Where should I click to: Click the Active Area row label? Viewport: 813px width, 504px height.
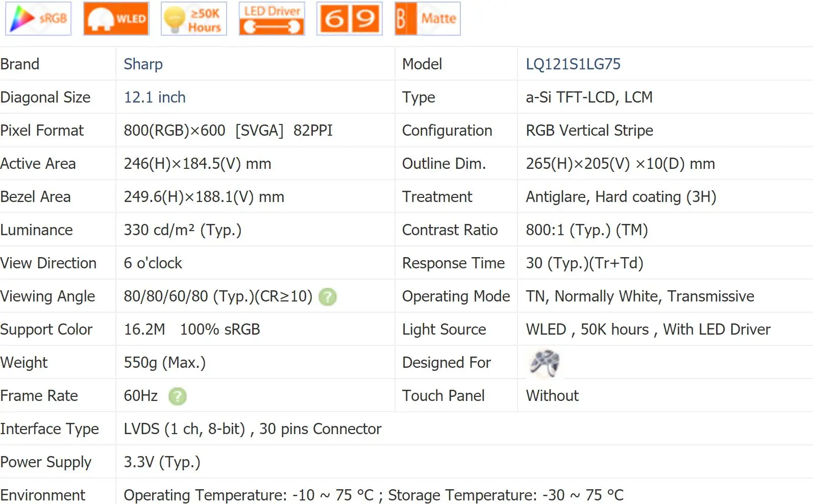click(x=38, y=164)
